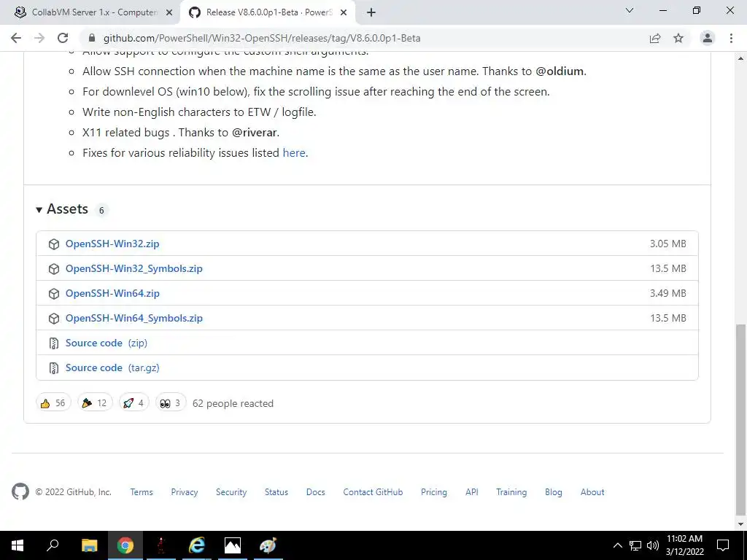
Task: Open the Privacy footer link
Action: pyautogui.click(x=185, y=492)
